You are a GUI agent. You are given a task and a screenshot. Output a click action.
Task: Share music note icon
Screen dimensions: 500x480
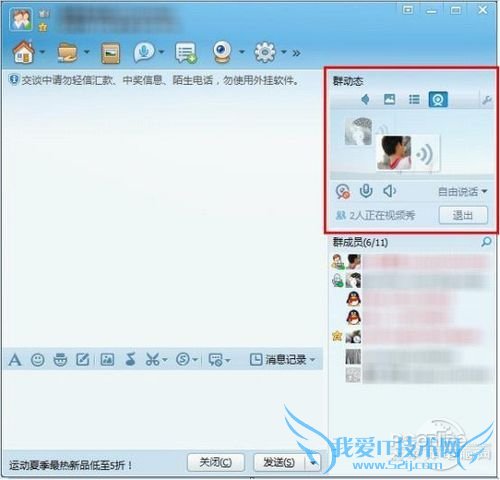pyautogui.click(x=130, y=359)
